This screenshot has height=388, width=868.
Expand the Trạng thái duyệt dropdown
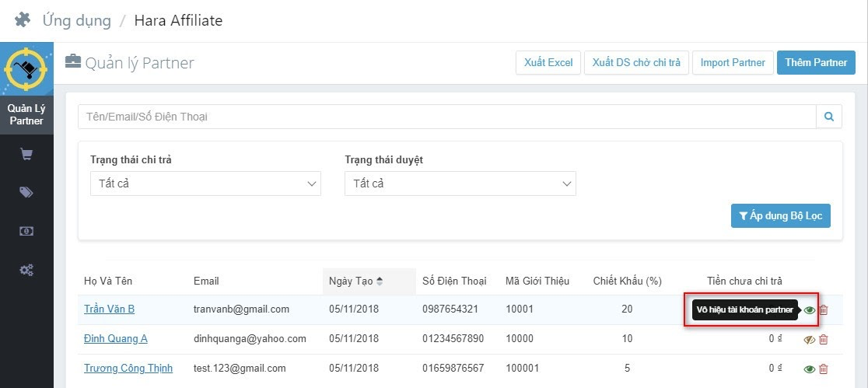[460, 184]
